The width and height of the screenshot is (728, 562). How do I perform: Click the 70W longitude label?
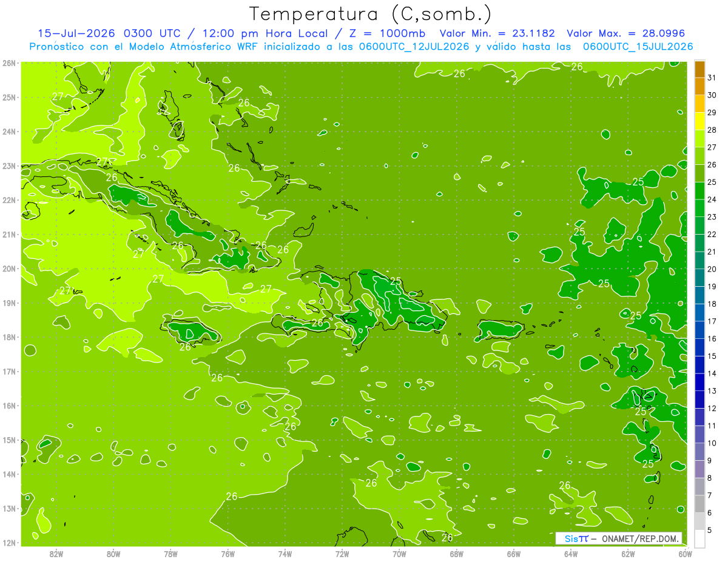tap(399, 554)
